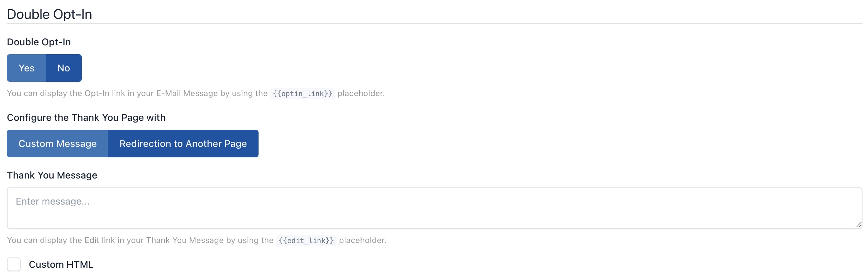
Task: Click the large Double Opt-In section heading
Action: pyautogui.click(x=49, y=14)
